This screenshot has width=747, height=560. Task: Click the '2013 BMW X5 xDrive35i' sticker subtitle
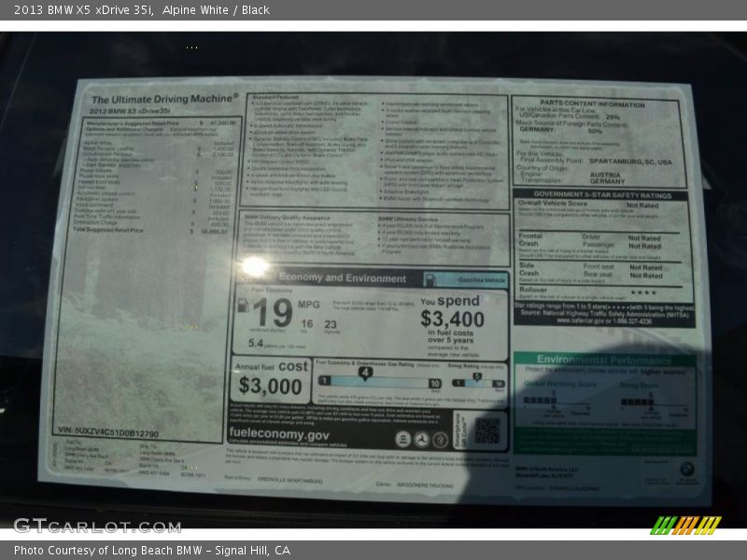click(129, 111)
